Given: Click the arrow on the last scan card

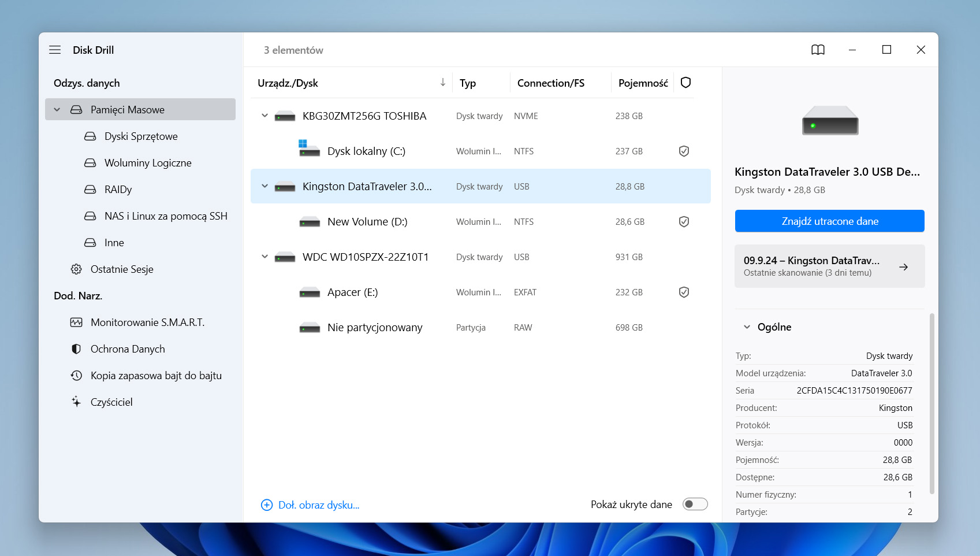Looking at the screenshot, I should tap(903, 266).
